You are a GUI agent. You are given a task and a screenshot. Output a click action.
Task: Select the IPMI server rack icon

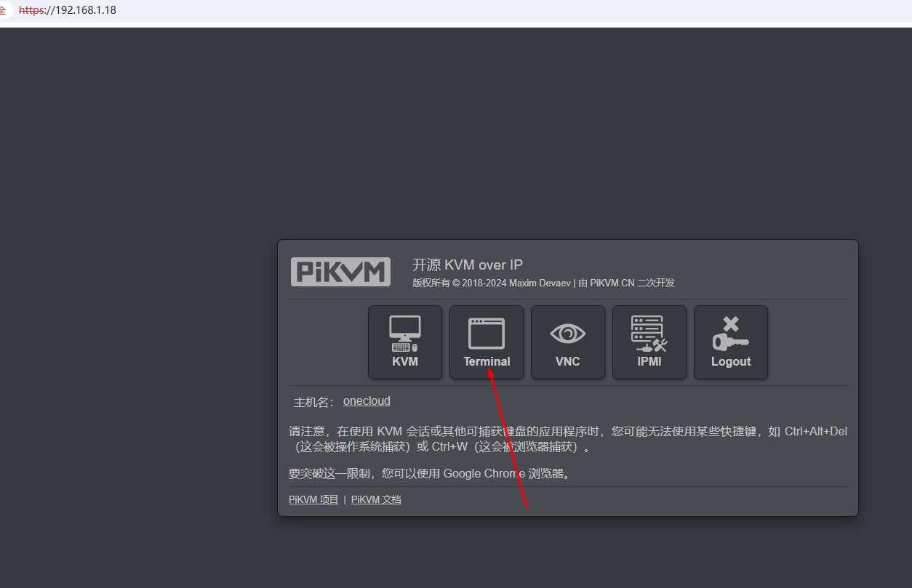click(x=649, y=334)
